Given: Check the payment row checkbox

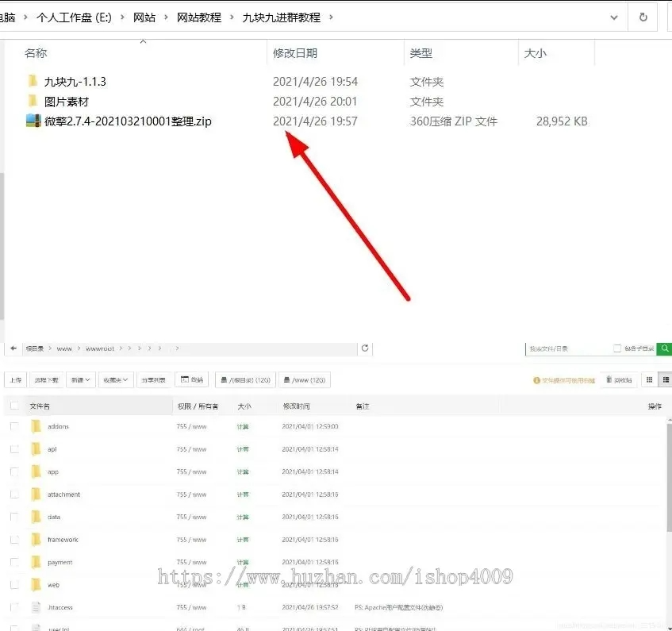Looking at the screenshot, I should (14, 562).
